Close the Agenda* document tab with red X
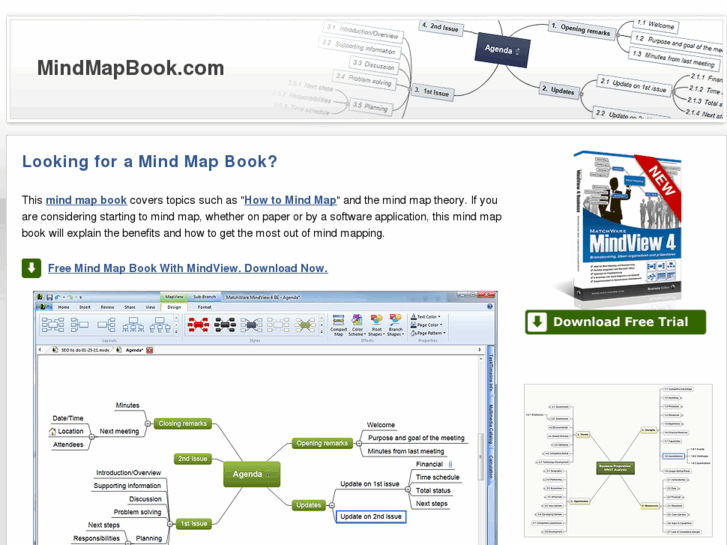Viewport: 727px width, 545px height. click(x=150, y=350)
